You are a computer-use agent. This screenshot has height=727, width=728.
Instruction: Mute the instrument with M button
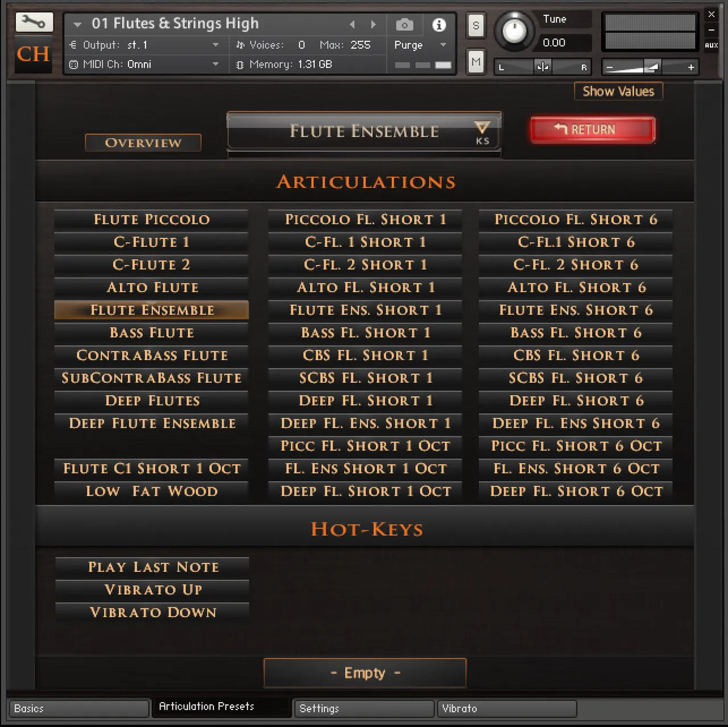[476, 61]
